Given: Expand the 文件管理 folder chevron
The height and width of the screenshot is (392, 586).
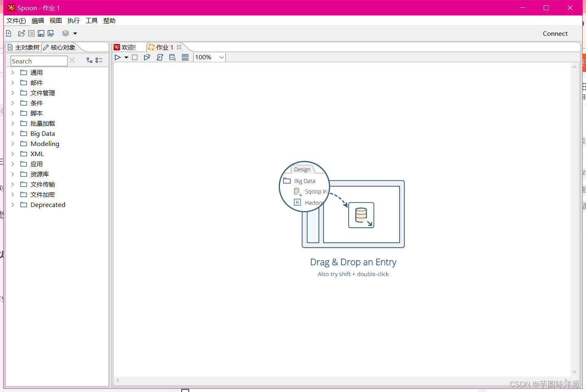Looking at the screenshot, I should 13,93.
